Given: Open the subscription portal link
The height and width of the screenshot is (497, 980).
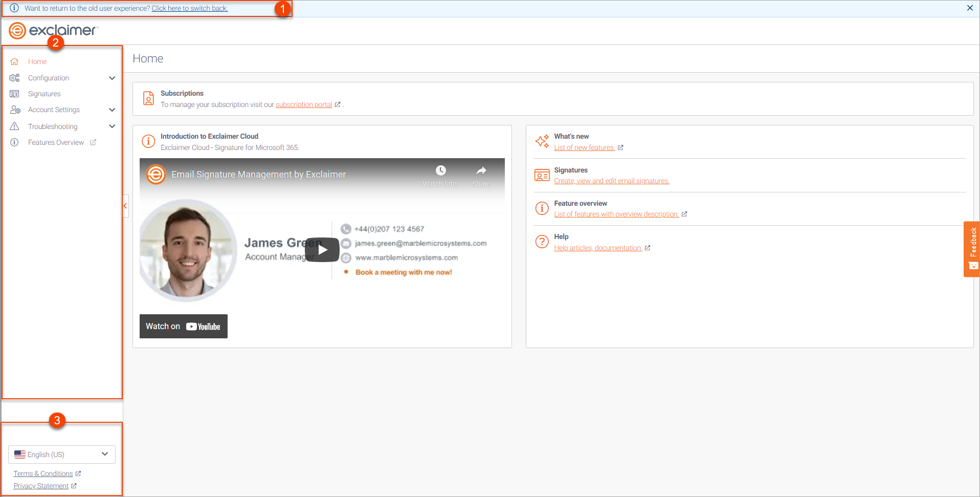Looking at the screenshot, I should (304, 104).
